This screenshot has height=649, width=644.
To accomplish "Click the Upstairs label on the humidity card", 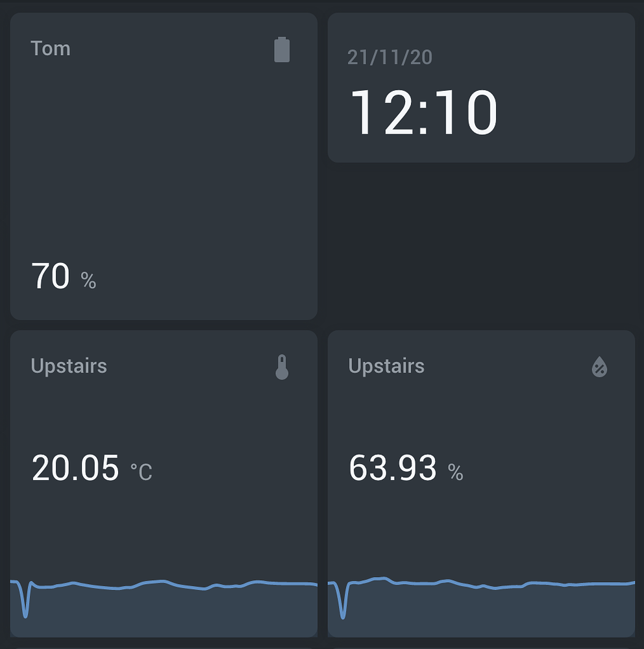I will [x=387, y=366].
